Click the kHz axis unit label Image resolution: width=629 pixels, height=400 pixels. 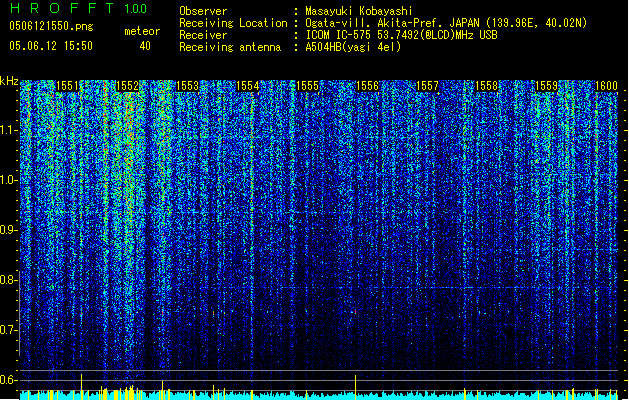coord(9,81)
